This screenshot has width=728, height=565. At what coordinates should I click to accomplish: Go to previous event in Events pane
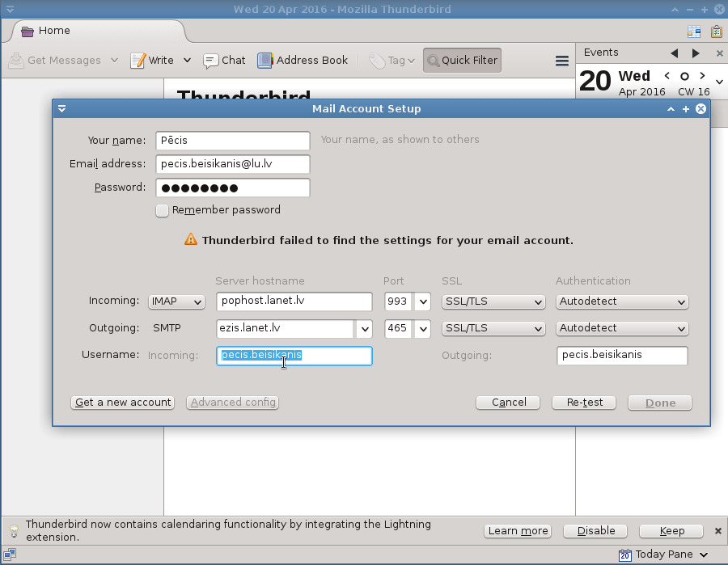pyautogui.click(x=674, y=53)
